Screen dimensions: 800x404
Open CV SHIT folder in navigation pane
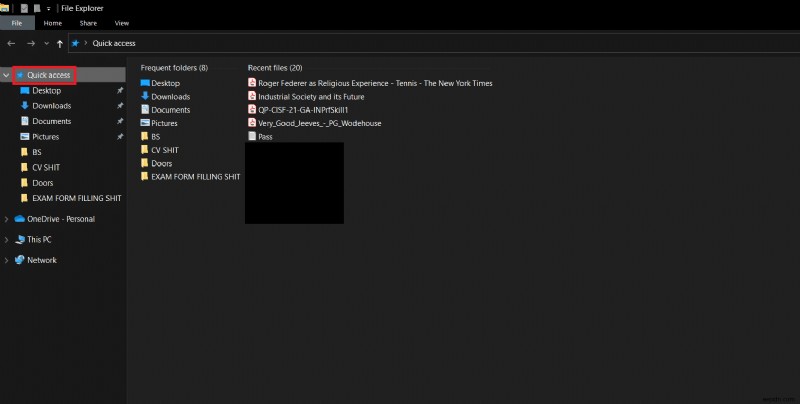[x=46, y=167]
